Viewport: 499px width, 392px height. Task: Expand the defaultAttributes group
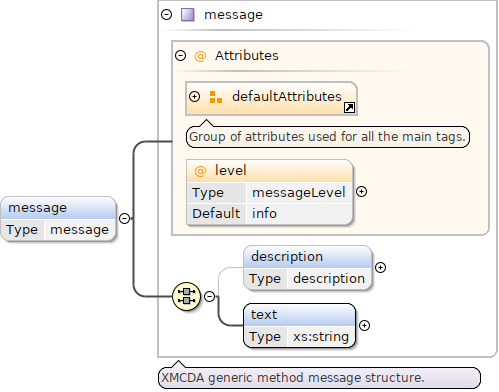click(194, 97)
